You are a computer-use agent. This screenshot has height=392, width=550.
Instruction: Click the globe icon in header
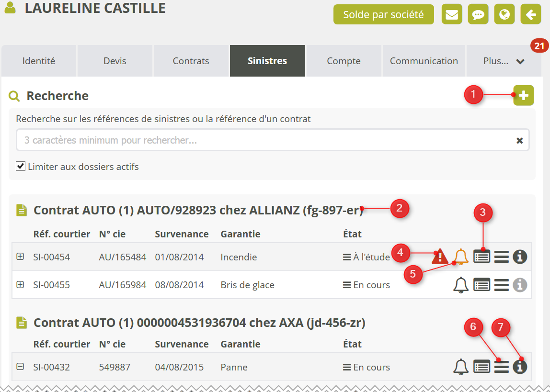[504, 14]
